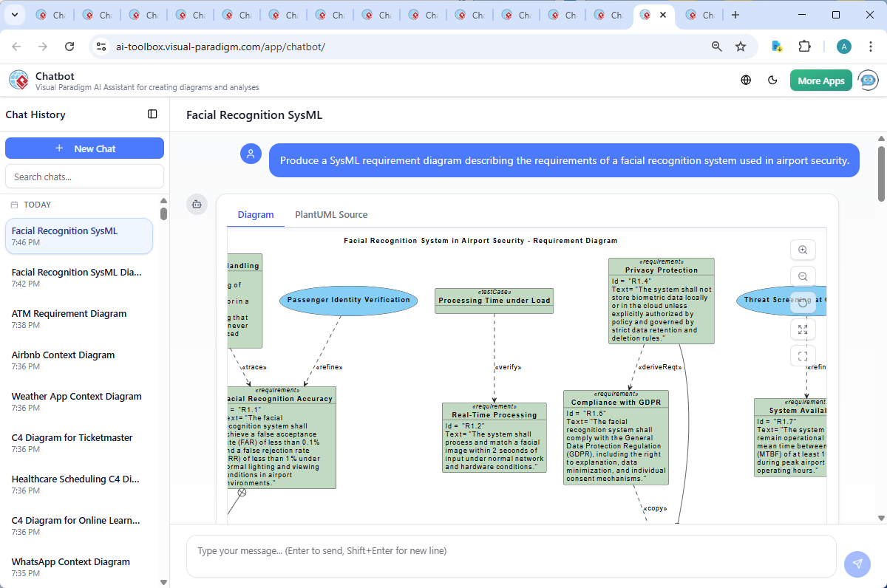Viewport: 887px width, 588px height.
Task: Toggle dark mode with the moon icon
Action: pyautogui.click(x=772, y=79)
